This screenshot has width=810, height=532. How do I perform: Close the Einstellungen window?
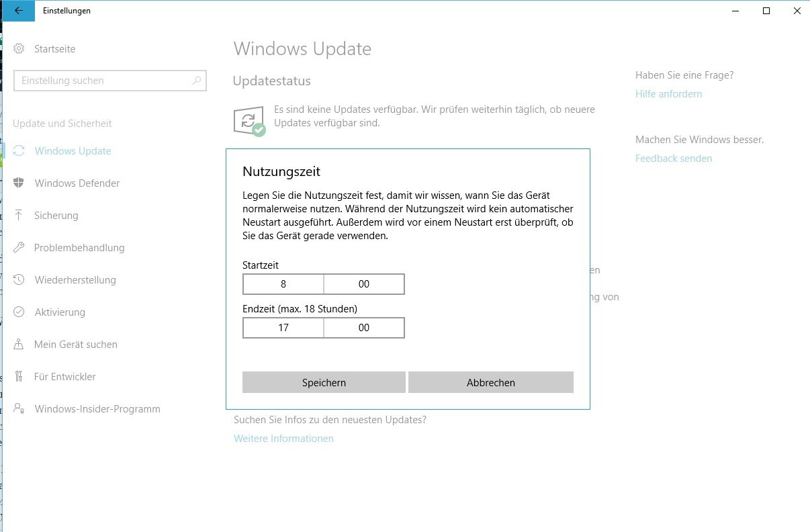[x=796, y=11]
